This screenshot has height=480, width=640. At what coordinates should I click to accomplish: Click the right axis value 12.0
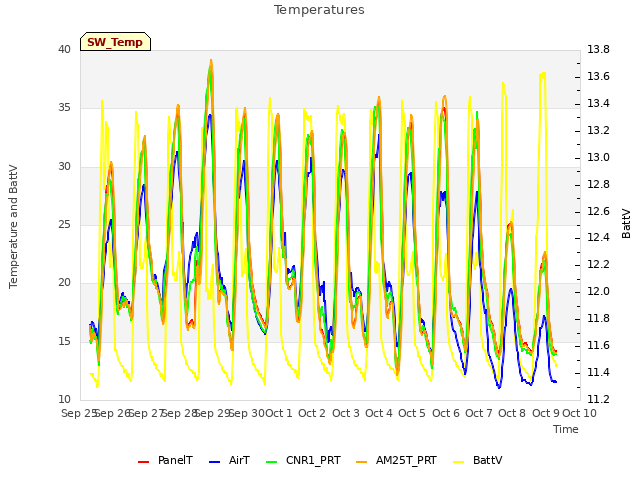pyautogui.click(x=598, y=291)
